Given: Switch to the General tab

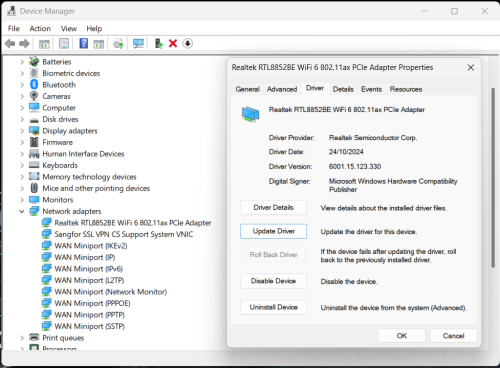Looking at the screenshot, I should click(247, 89).
